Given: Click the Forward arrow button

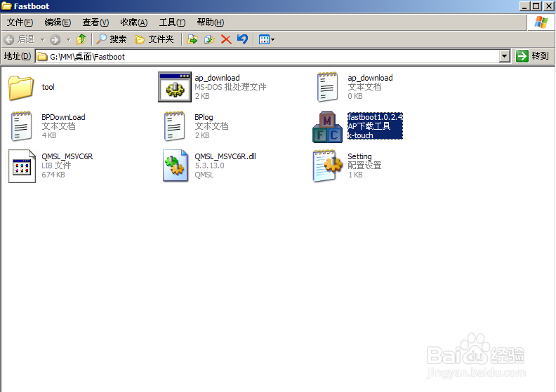Looking at the screenshot, I should [55, 39].
